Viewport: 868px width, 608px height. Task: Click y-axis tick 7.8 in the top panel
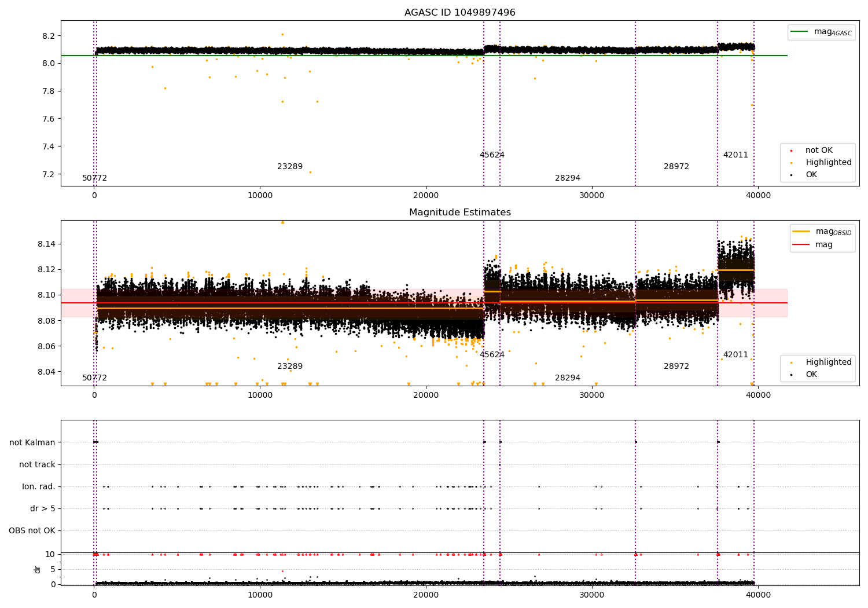pyautogui.click(x=49, y=91)
